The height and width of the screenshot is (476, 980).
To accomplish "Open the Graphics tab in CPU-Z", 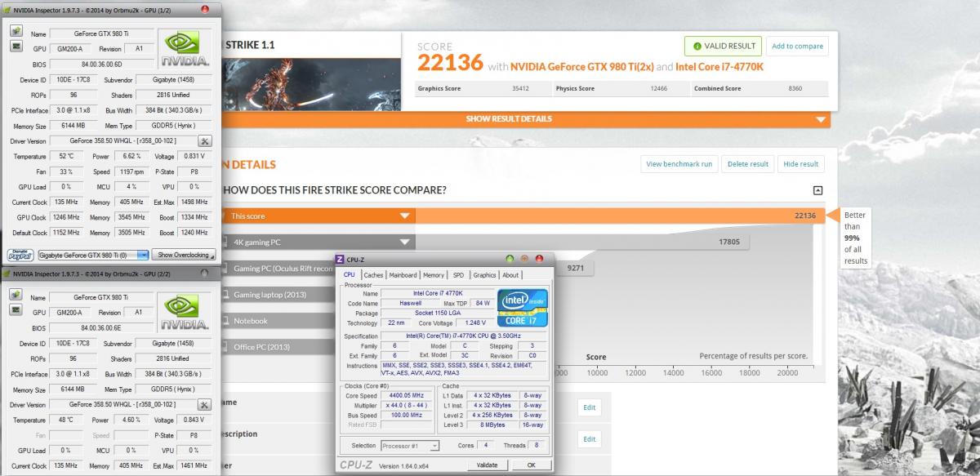I will pos(484,275).
